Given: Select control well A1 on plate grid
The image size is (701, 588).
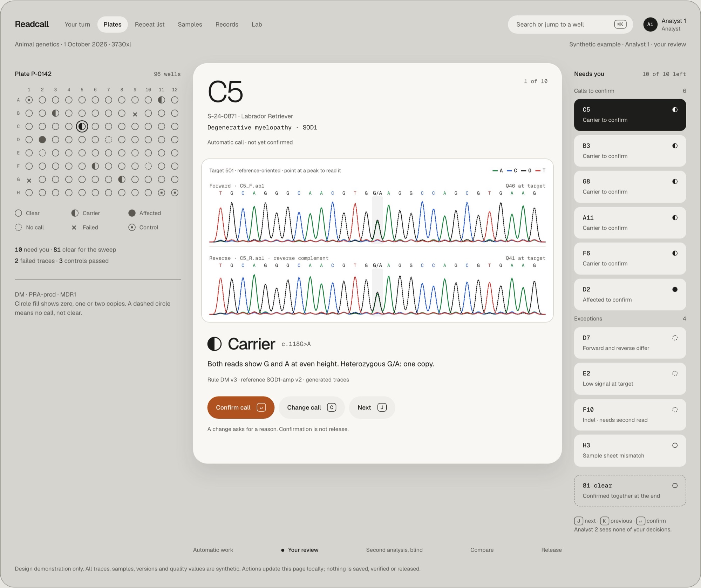Looking at the screenshot, I should pos(29,100).
